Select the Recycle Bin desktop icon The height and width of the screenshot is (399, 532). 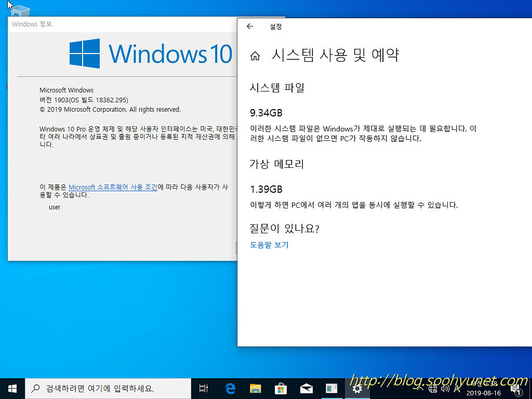pyautogui.click(x=20, y=11)
